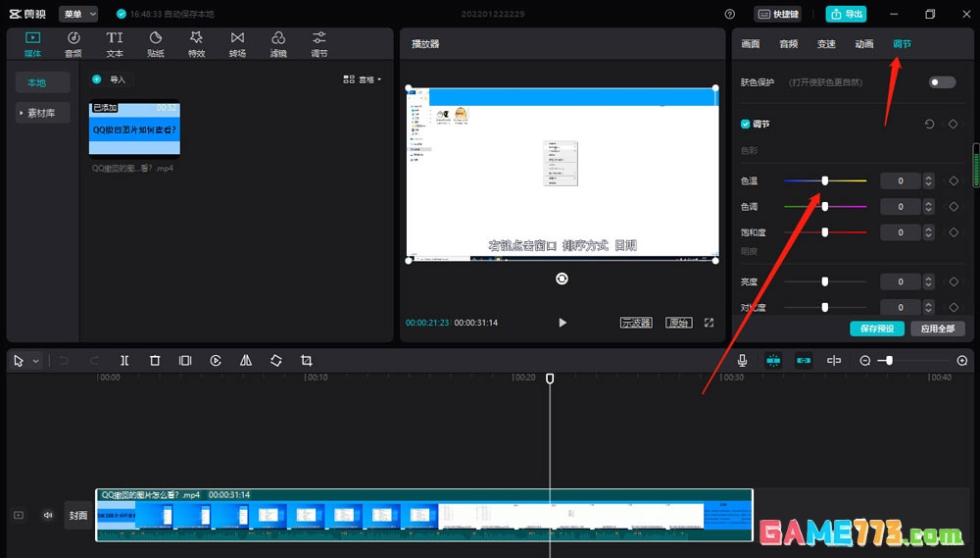Open the 菜单 menu dropdown
Viewport: 980px width, 558px height.
[78, 14]
